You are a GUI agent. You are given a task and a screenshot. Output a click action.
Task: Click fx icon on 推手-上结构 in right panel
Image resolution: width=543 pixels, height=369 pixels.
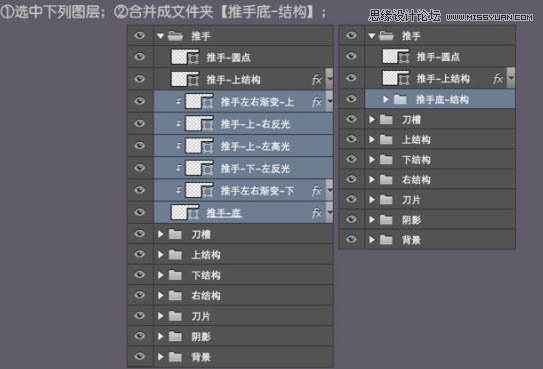tap(498, 79)
